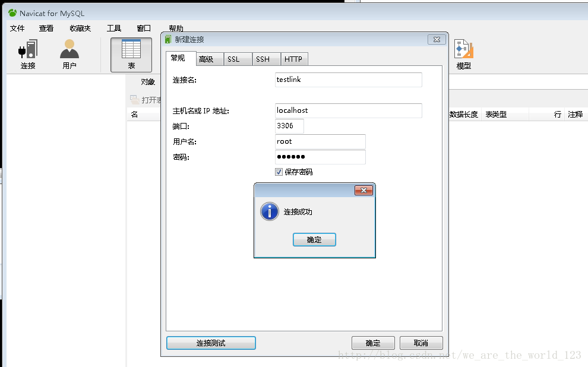
Task: Switch to the HTTP tab
Action: 295,59
